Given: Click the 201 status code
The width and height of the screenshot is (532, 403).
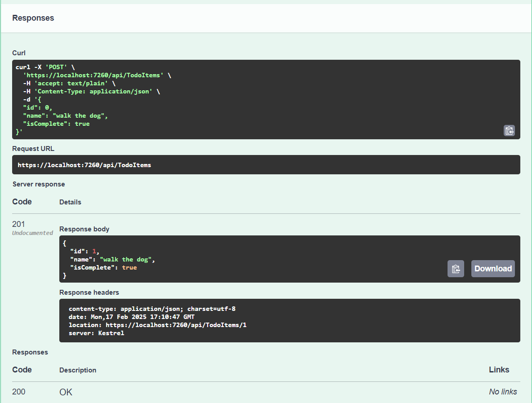Looking at the screenshot, I should 18,224.
